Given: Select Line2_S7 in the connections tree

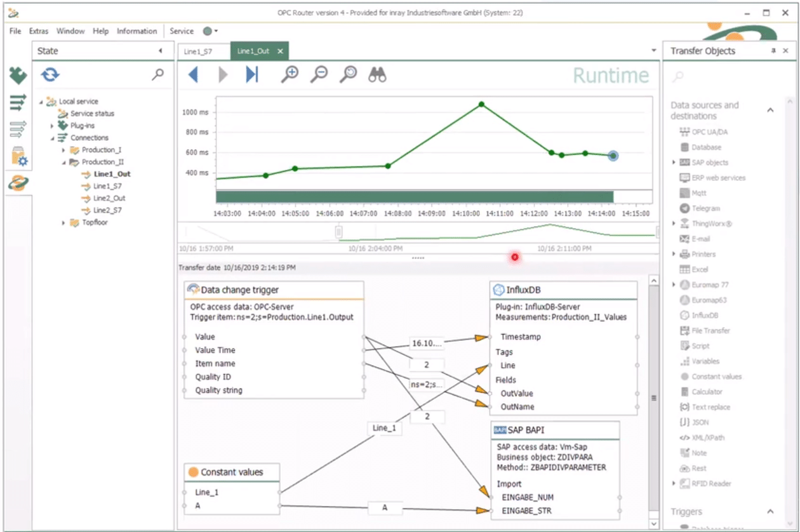Looking at the screenshot, I should (107, 210).
